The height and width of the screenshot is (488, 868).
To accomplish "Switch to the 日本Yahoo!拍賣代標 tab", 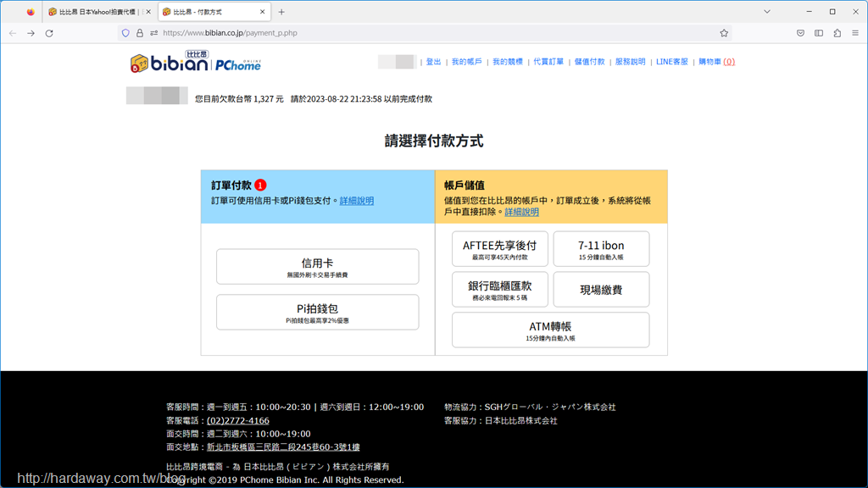I will click(100, 12).
